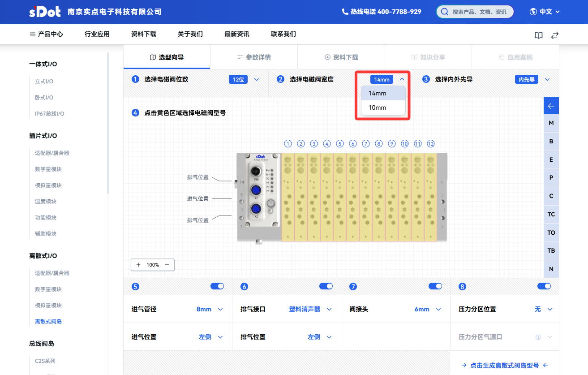Expand the 进气管径 8mm dropdown

point(210,309)
